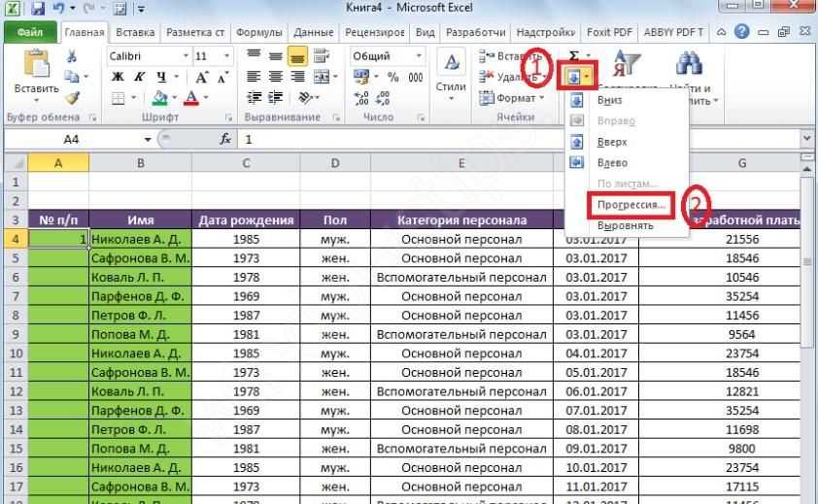Click the Sort and Filter funnel icon
This screenshot has height=504, width=818.
(629, 65)
